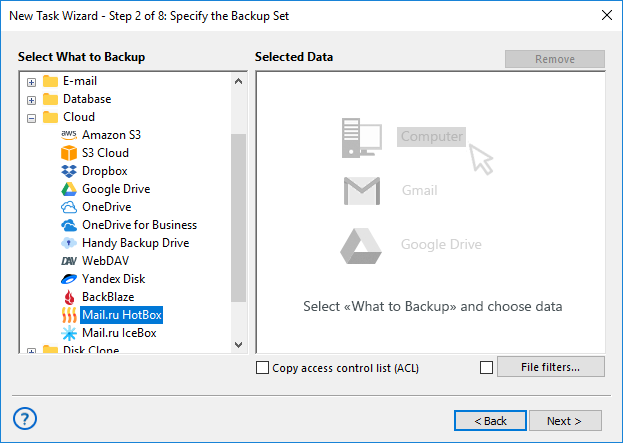Image resolution: width=623 pixels, height=443 pixels.
Task: Select OneDrive entry
Action: 106,207
